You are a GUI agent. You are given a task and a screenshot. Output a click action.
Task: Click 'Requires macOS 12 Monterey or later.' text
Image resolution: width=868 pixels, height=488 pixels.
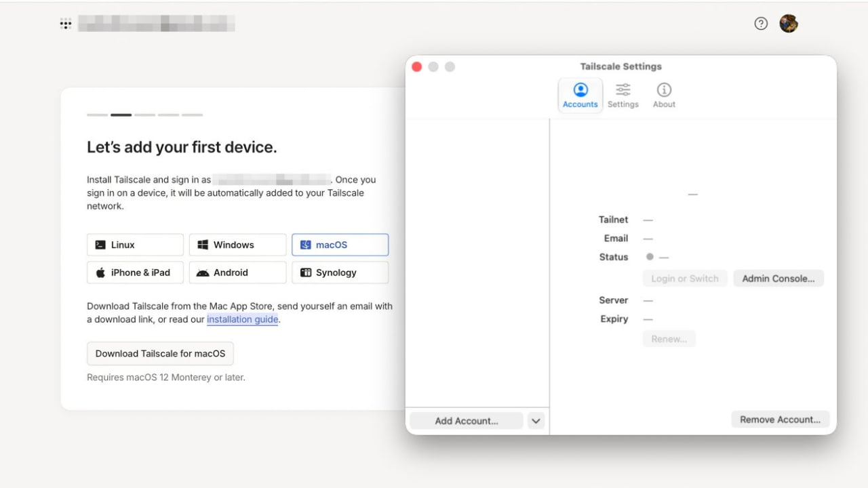pos(166,377)
